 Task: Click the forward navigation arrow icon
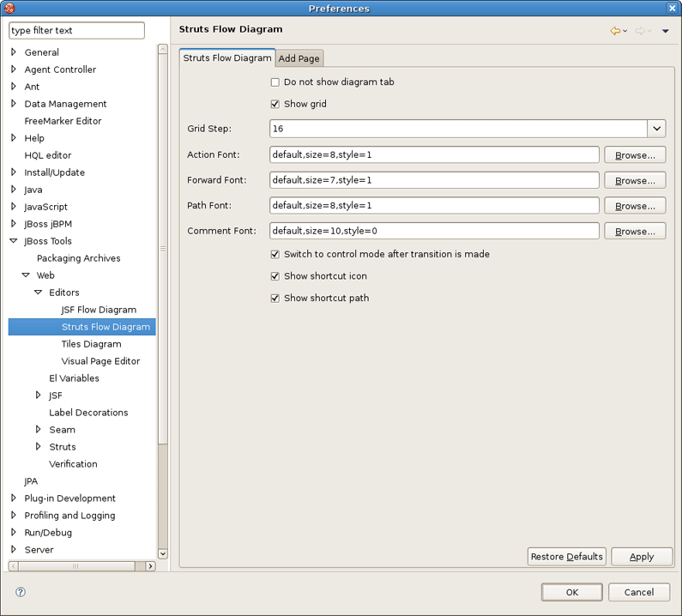click(640, 30)
